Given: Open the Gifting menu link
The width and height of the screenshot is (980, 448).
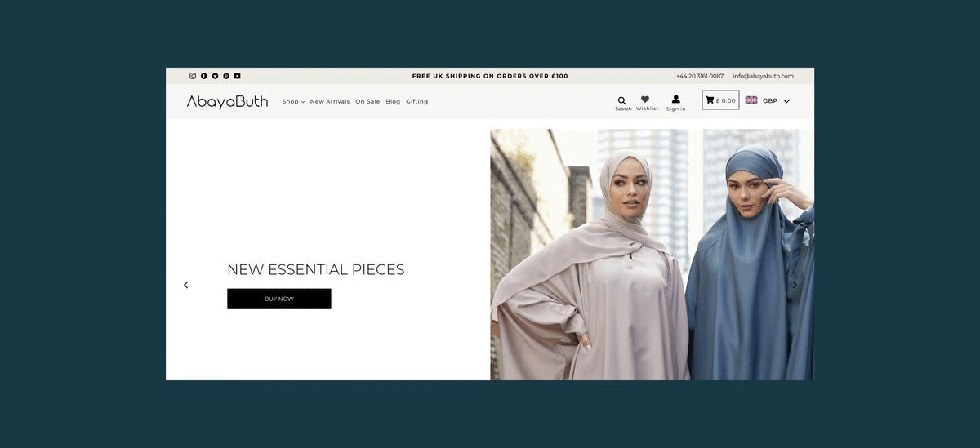Looking at the screenshot, I should [417, 102].
